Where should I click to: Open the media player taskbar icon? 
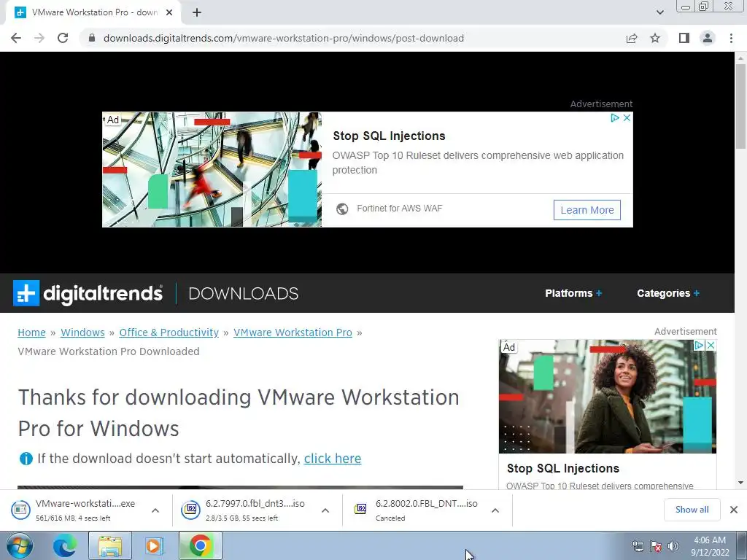(x=154, y=545)
